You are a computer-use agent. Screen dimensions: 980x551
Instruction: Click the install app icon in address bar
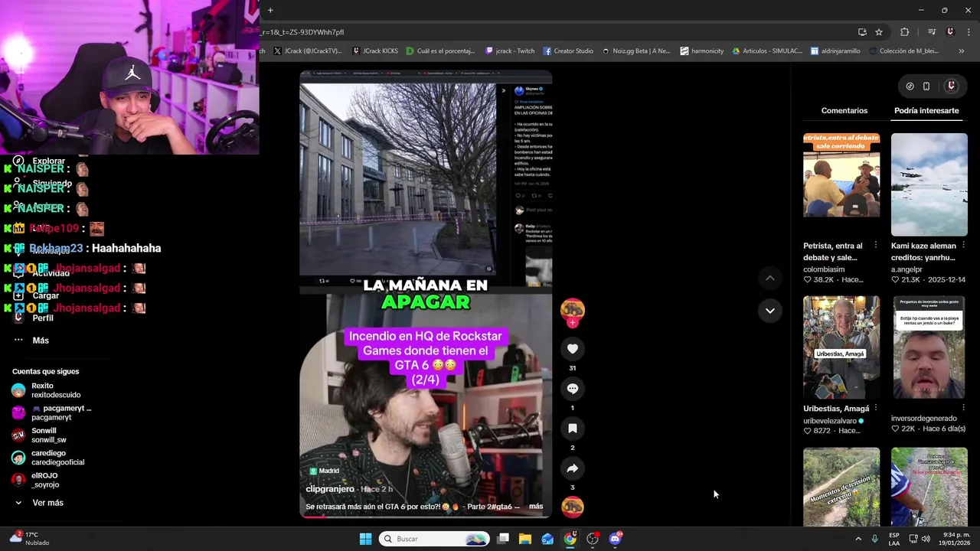click(x=862, y=32)
